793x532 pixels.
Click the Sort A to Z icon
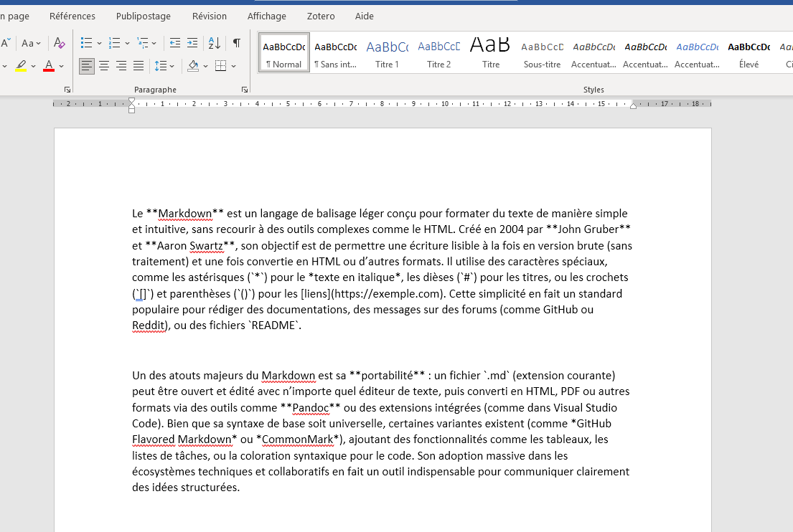[x=215, y=43]
